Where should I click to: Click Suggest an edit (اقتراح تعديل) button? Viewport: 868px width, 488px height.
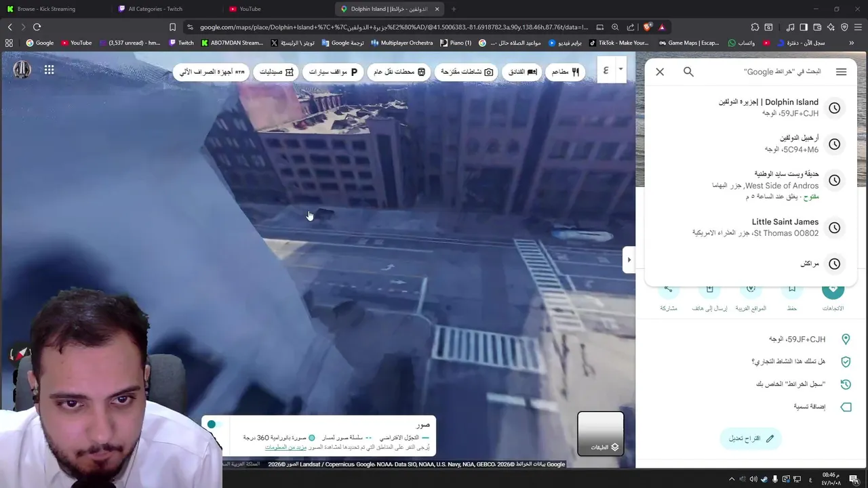point(751,439)
